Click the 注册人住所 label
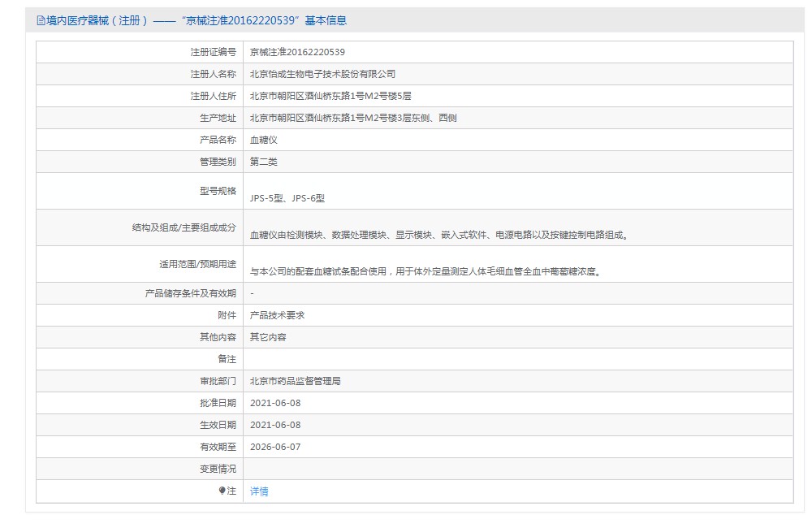This screenshot has height=528, width=812. click(x=214, y=96)
